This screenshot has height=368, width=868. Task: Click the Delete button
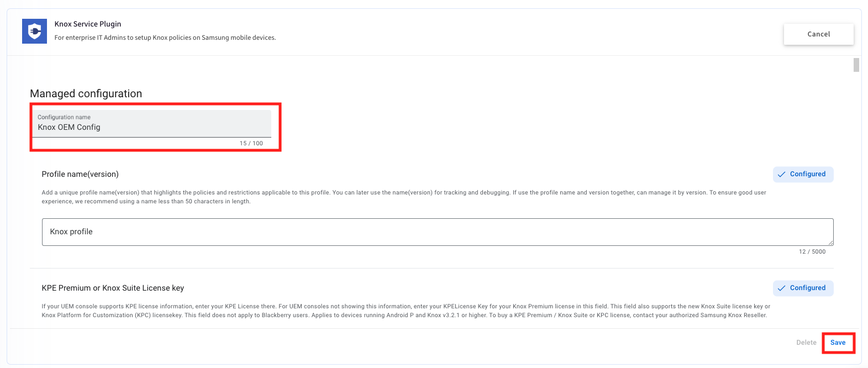pos(806,343)
